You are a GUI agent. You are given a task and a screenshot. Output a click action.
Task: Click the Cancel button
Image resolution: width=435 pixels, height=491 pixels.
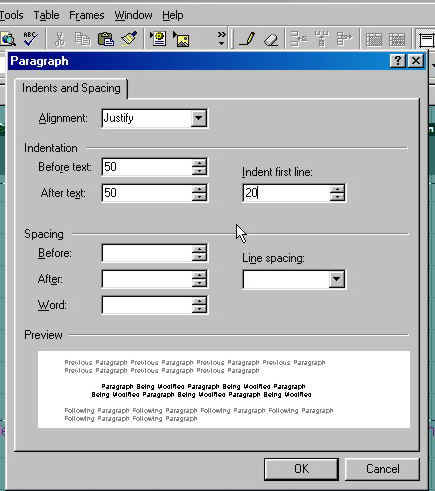(382, 469)
